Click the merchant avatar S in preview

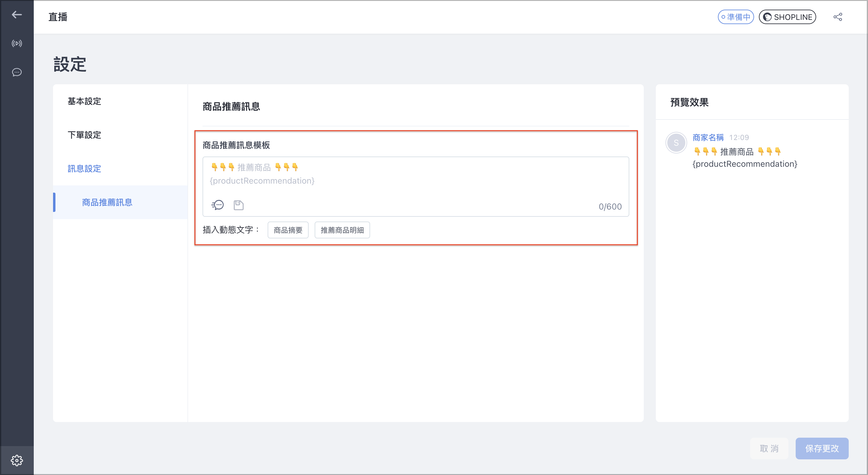(676, 143)
